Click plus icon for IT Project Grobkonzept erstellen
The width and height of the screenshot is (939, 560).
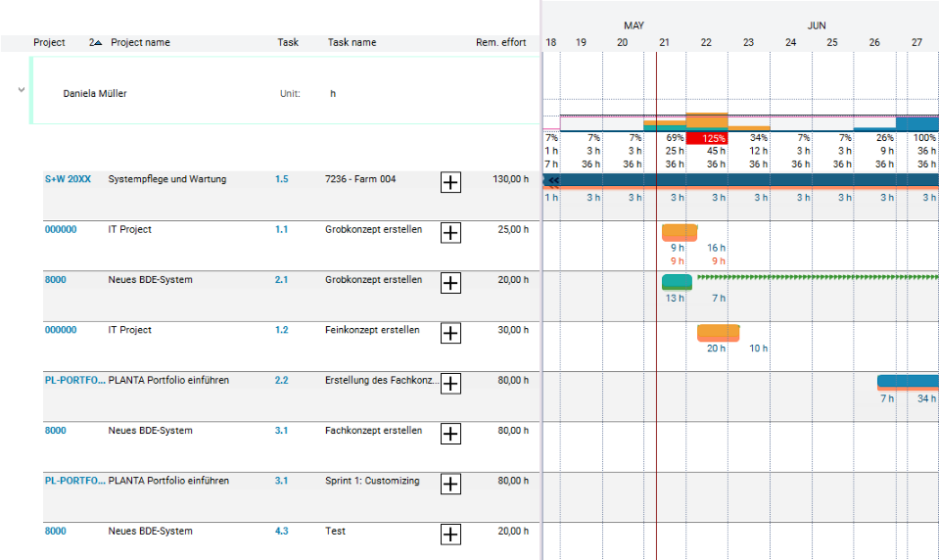(x=450, y=232)
